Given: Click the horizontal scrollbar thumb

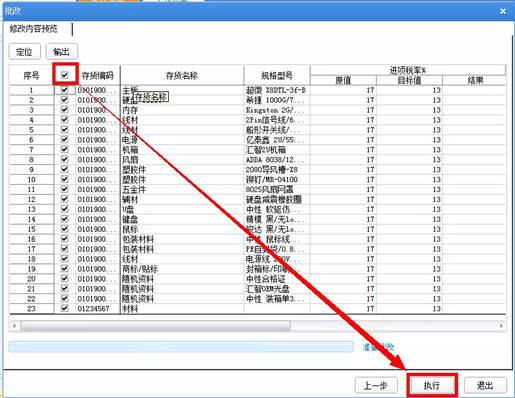Looking at the screenshot, I should 155,325.
